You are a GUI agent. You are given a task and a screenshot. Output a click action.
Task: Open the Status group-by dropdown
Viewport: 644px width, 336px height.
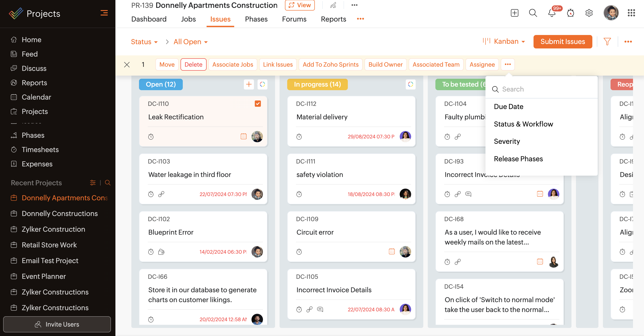coord(144,42)
